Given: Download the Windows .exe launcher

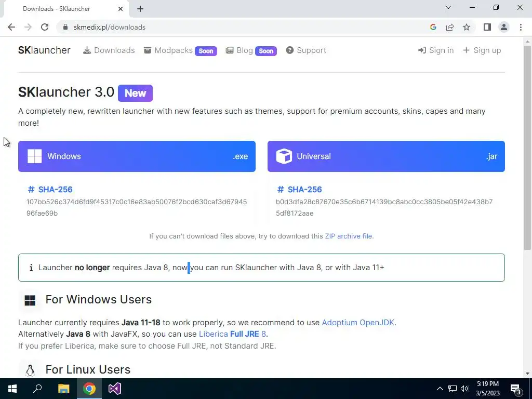Looking at the screenshot, I should tap(137, 156).
